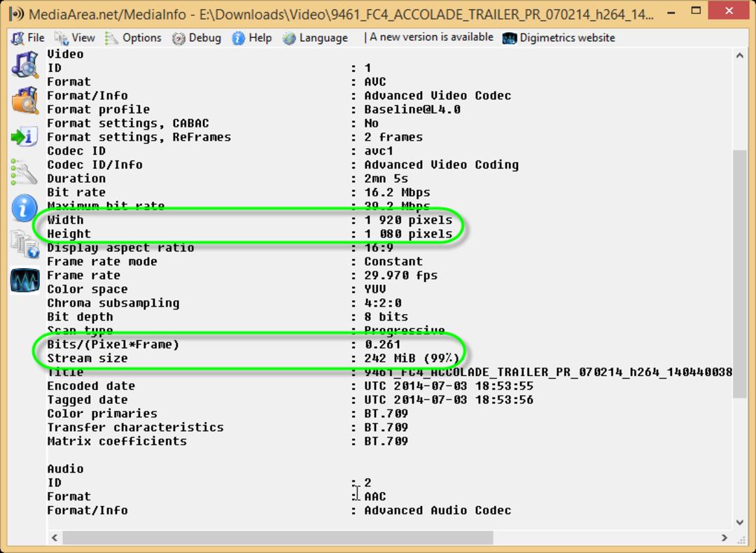
Task: Click the '16.2 Mbps' bit rate value
Action: pyautogui.click(x=398, y=192)
